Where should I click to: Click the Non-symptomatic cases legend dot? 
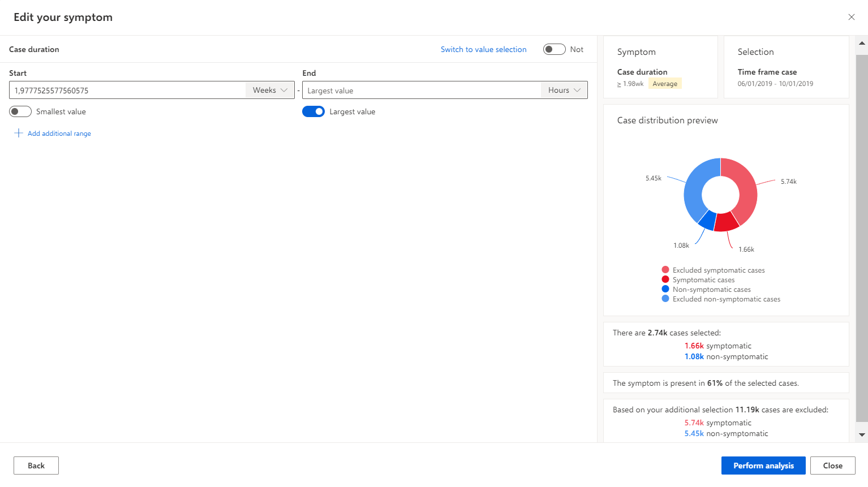(665, 289)
